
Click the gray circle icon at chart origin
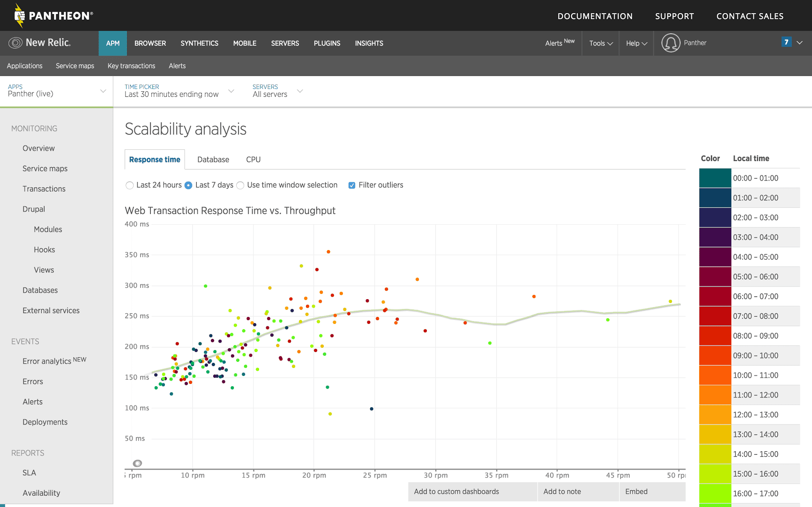pyautogui.click(x=137, y=463)
